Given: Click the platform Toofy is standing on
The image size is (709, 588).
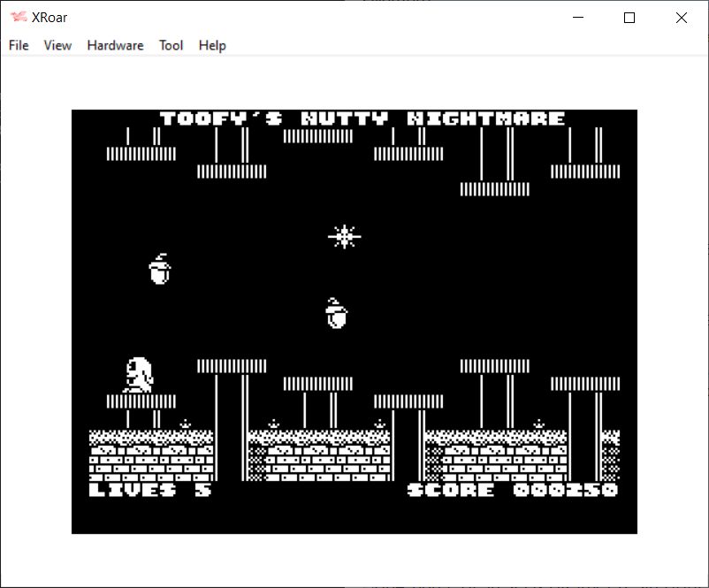Looking at the screenshot, I should click(x=141, y=401).
